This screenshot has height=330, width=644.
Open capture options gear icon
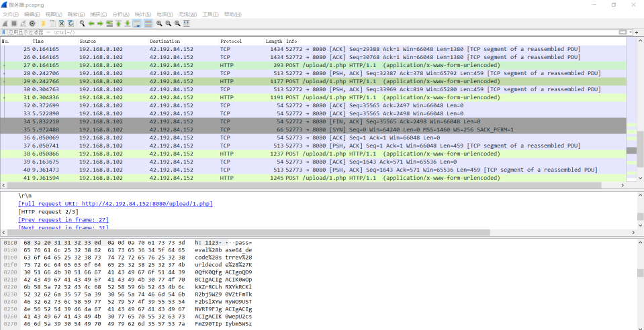tap(32, 23)
